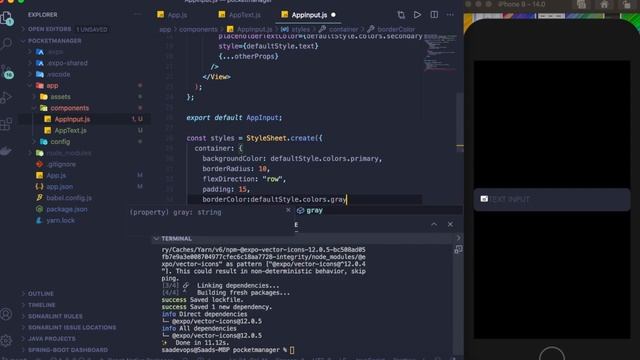Viewport: 640px width, 360px height.
Task: Open the Search view in activity bar
Action: pos(7,43)
